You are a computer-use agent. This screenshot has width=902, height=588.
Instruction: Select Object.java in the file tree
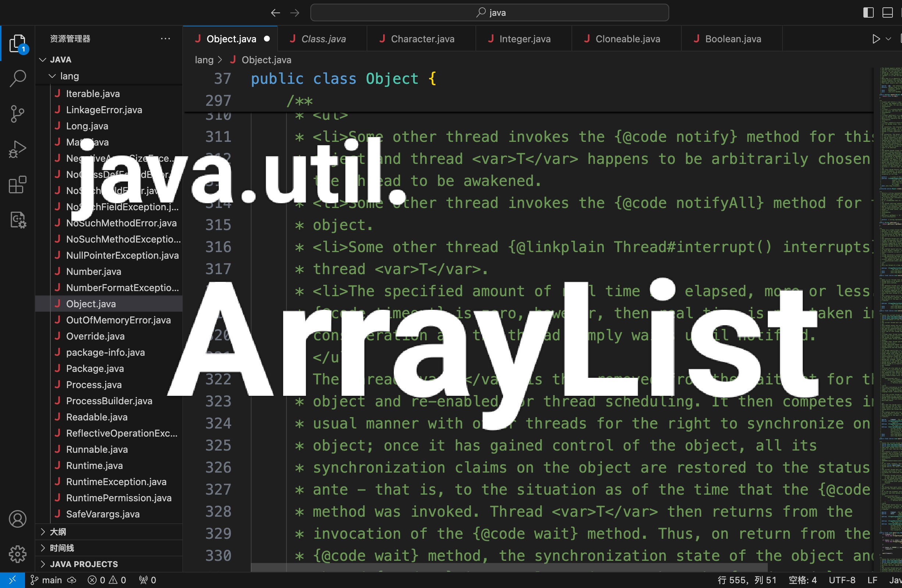[109, 304]
